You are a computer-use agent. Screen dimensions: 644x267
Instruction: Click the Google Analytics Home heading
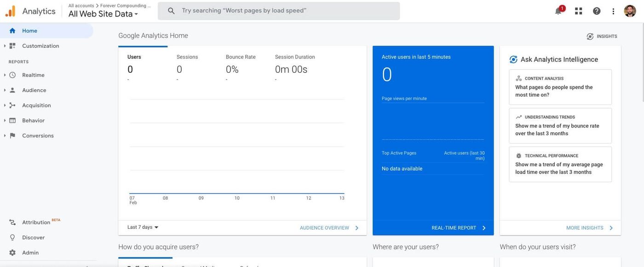(x=153, y=35)
